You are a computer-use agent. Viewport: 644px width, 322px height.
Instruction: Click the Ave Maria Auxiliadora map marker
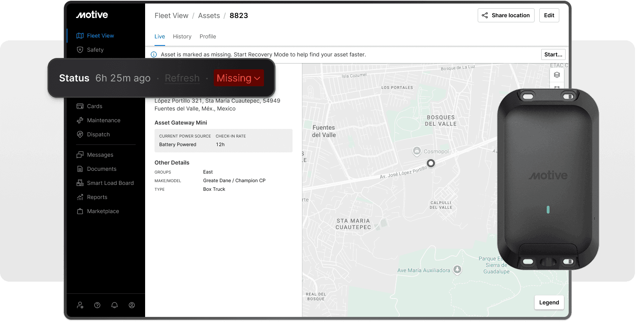(457, 270)
